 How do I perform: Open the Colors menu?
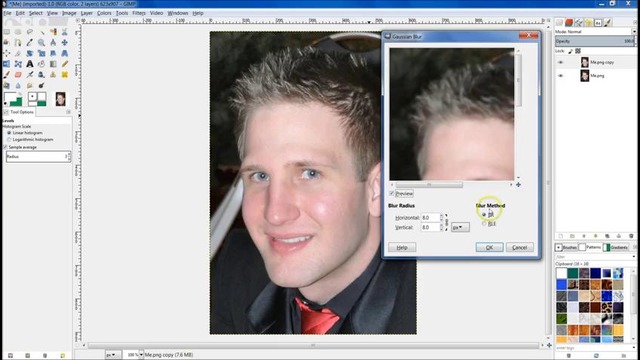tap(104, 13)
